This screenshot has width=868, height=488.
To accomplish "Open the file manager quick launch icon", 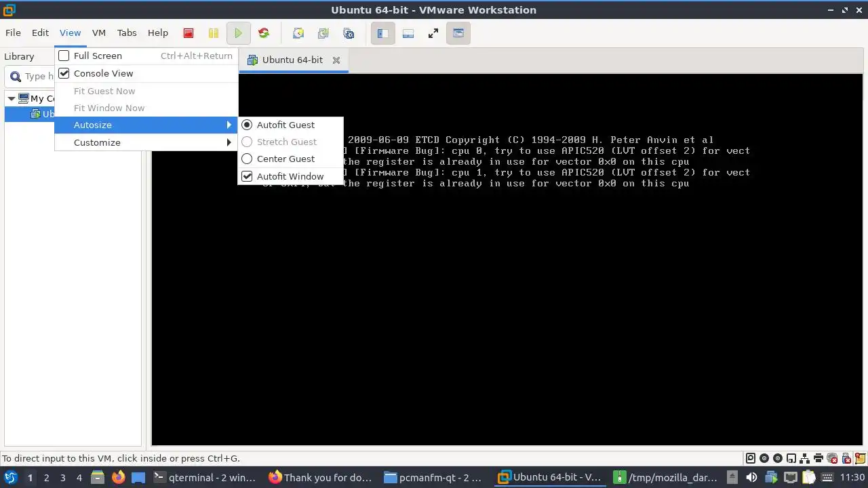I will [x=98, y=477].
